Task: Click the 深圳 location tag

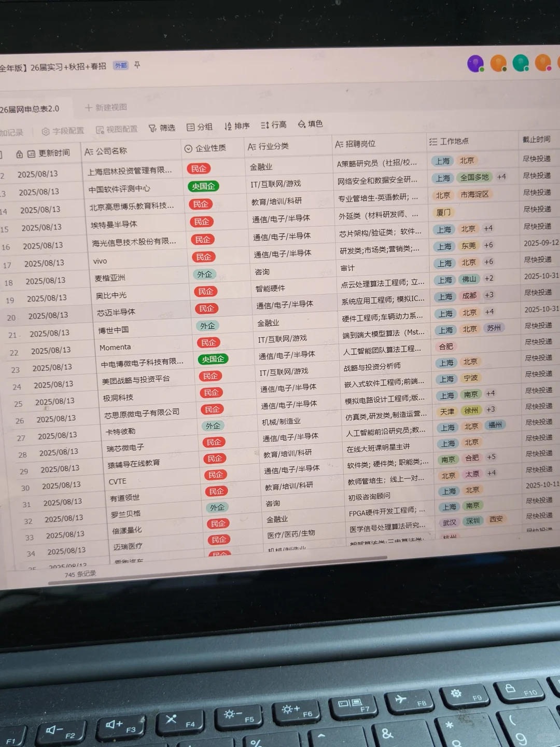Action: pyautogui.click(x=473, y=521)
